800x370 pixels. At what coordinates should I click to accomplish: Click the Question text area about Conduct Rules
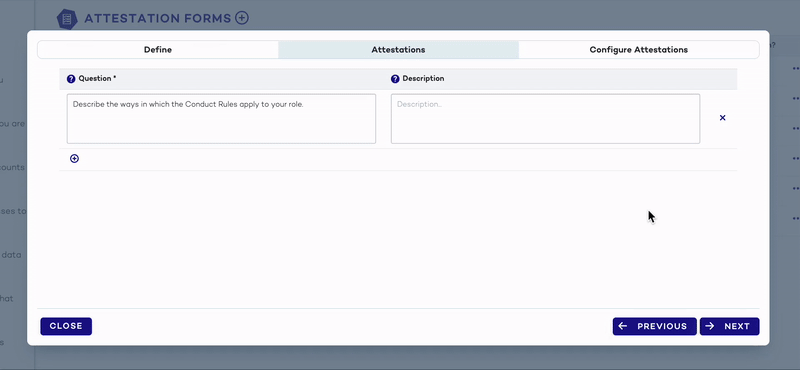[221, 118]
